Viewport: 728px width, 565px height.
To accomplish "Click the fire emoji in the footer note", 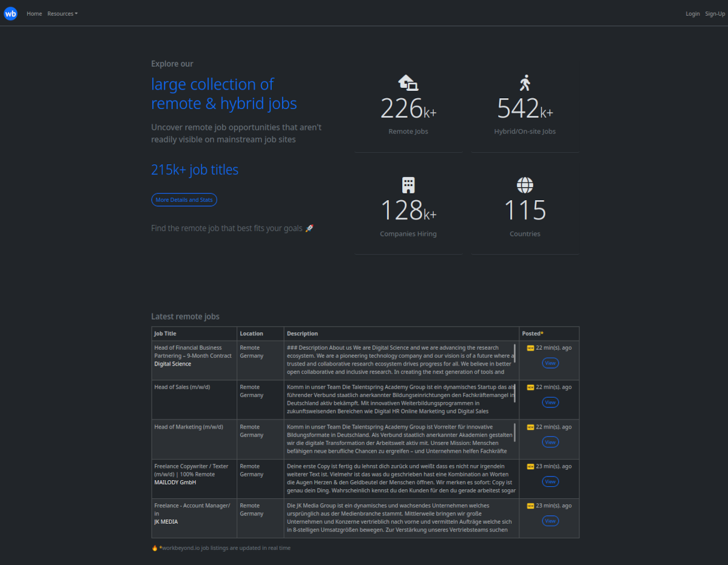I will pyautogui.click(x=153, y=547).
